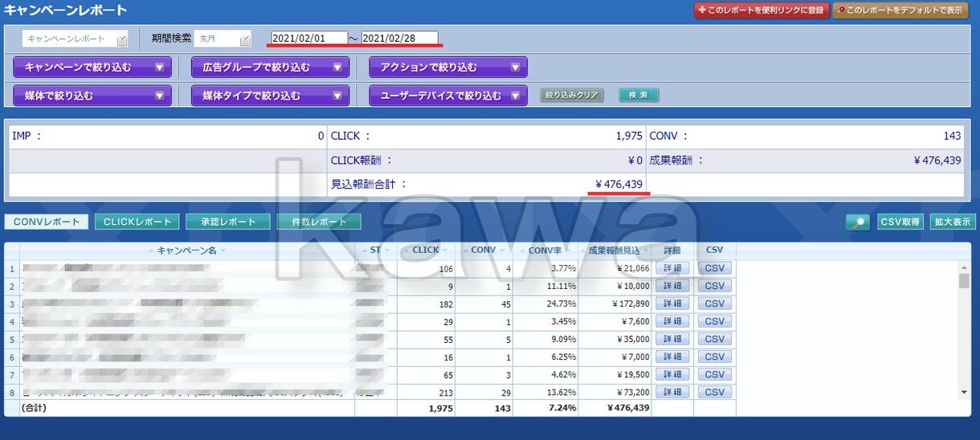Switch to CONVレポート tab

click(x=47, y=222)
